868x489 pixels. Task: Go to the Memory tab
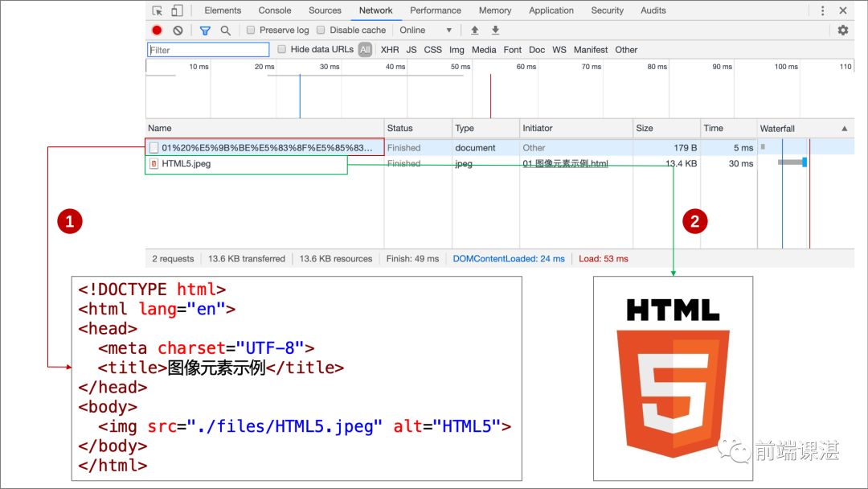point(495,10)
